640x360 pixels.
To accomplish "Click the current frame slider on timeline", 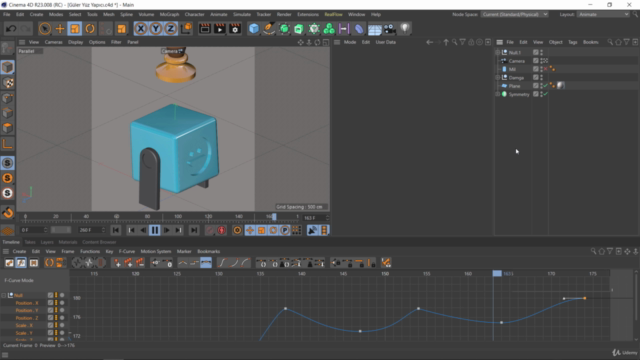I will click(x=274, y=216).
